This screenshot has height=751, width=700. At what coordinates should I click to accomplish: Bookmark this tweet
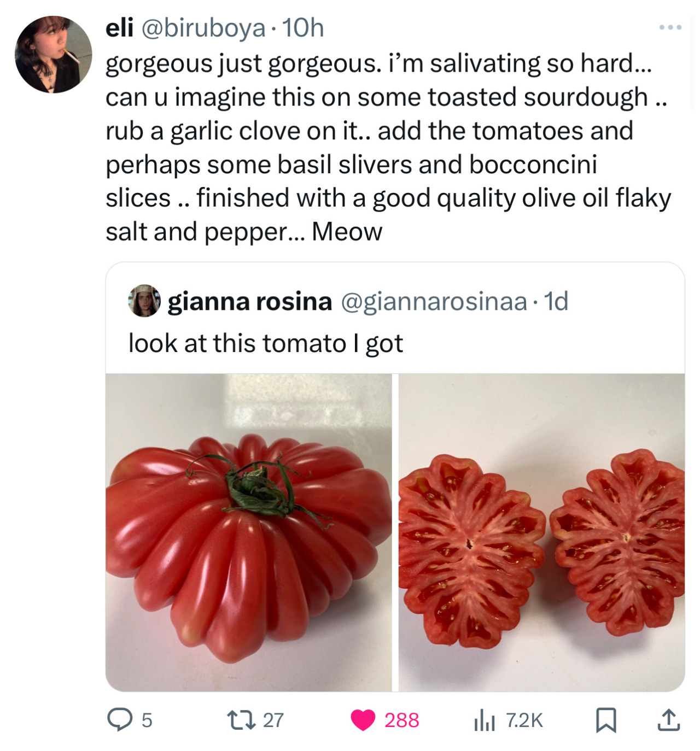(605, 720)
